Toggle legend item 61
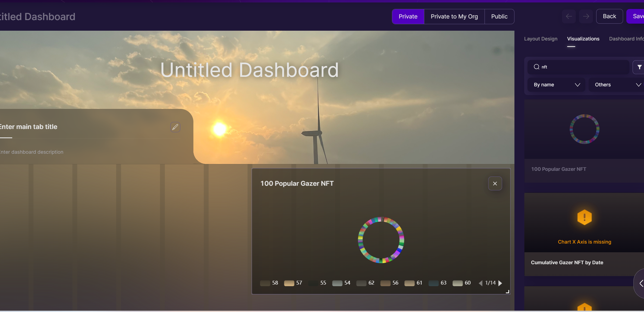Image resolution: width=644 pixels, height=312 pixels. point(413,283)
